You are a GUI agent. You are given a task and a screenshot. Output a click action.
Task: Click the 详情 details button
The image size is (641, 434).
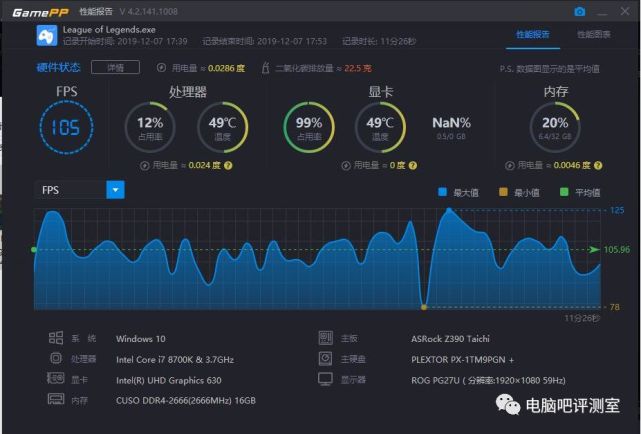(x=115, y=67)
